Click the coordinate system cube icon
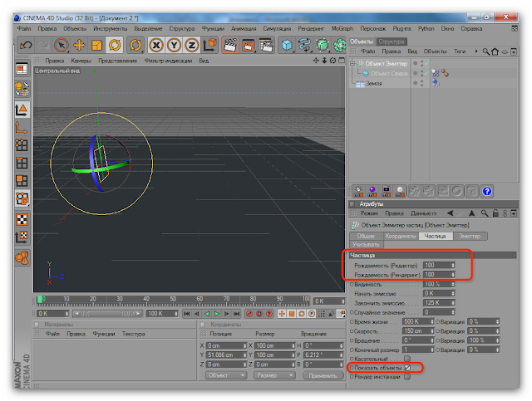 coord(209,45)
